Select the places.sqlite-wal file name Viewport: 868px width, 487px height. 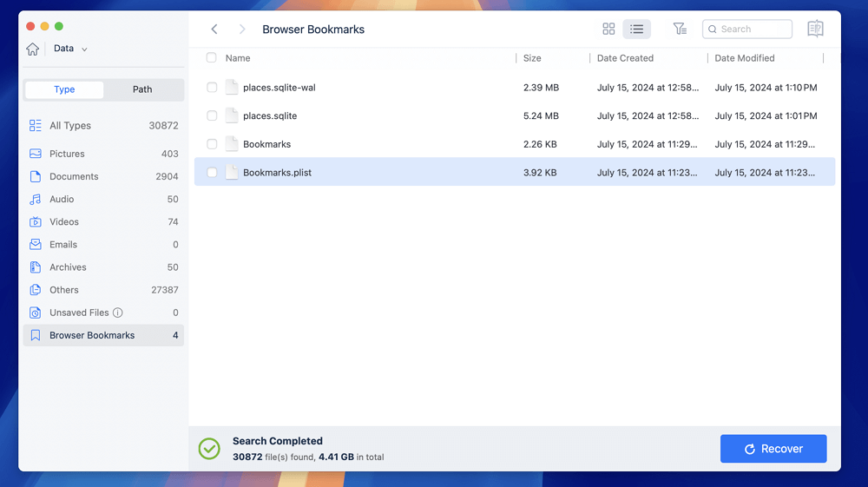pos(279,88)
